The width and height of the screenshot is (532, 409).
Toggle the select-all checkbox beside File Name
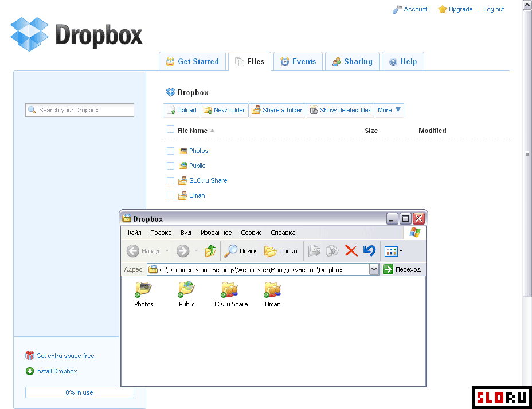click(x=170, y=129)
